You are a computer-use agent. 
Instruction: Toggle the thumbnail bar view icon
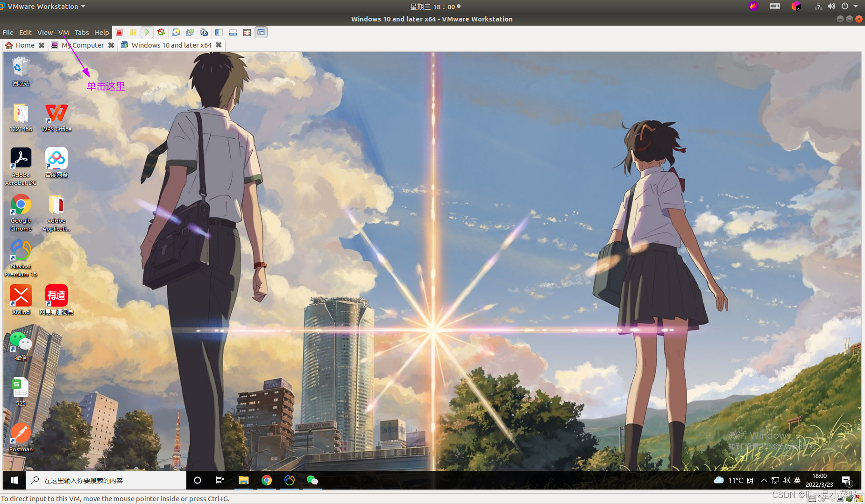233,32
